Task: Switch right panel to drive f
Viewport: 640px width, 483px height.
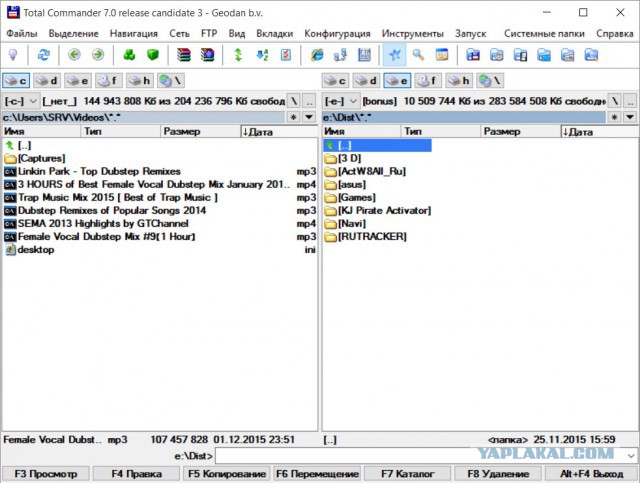Action: [428, 81]
